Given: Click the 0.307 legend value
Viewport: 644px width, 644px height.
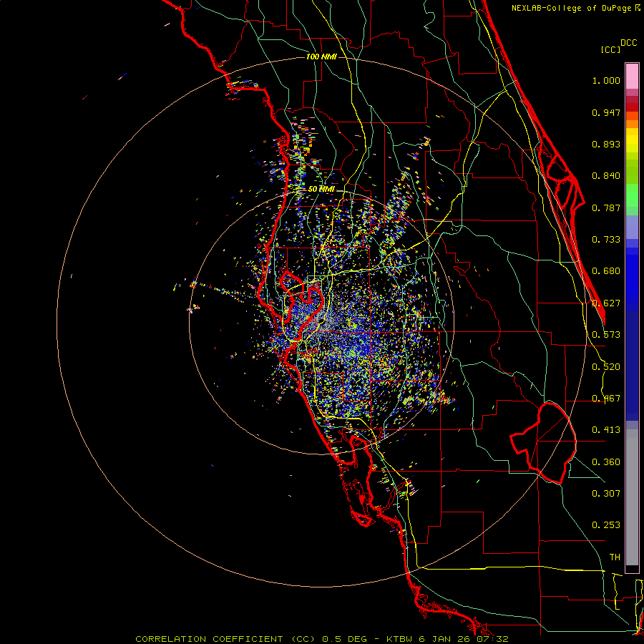Looking at the screenshot, I should click(x=606, y=494).
